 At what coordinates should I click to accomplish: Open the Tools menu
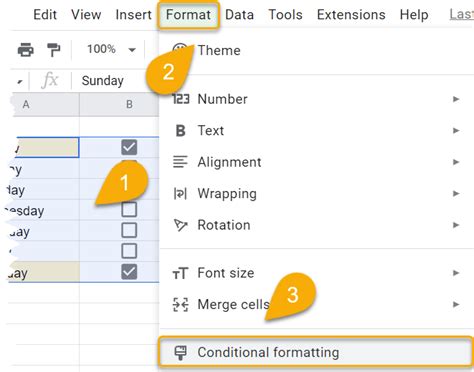[x=285, y=15]
